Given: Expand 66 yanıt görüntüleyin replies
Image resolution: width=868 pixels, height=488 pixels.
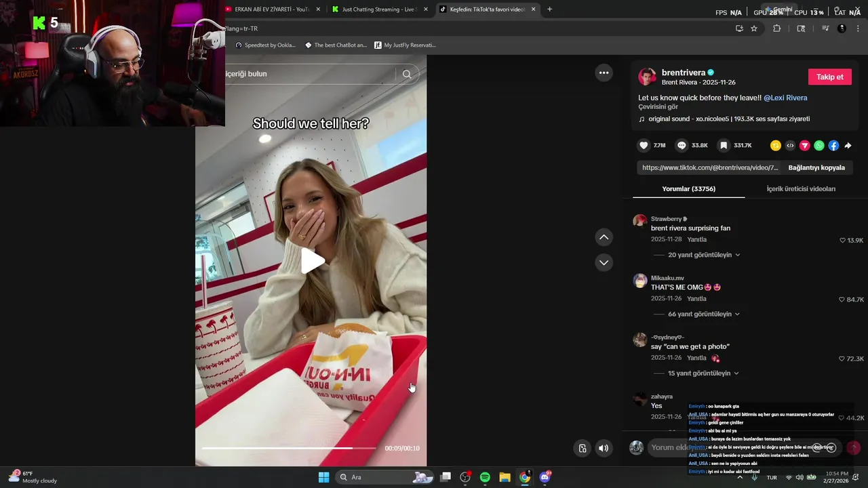Looking at the screenshot, I should 704,314.
